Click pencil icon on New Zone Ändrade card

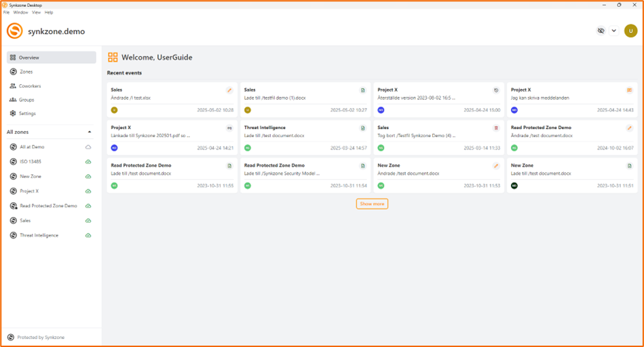pos(496,166)
